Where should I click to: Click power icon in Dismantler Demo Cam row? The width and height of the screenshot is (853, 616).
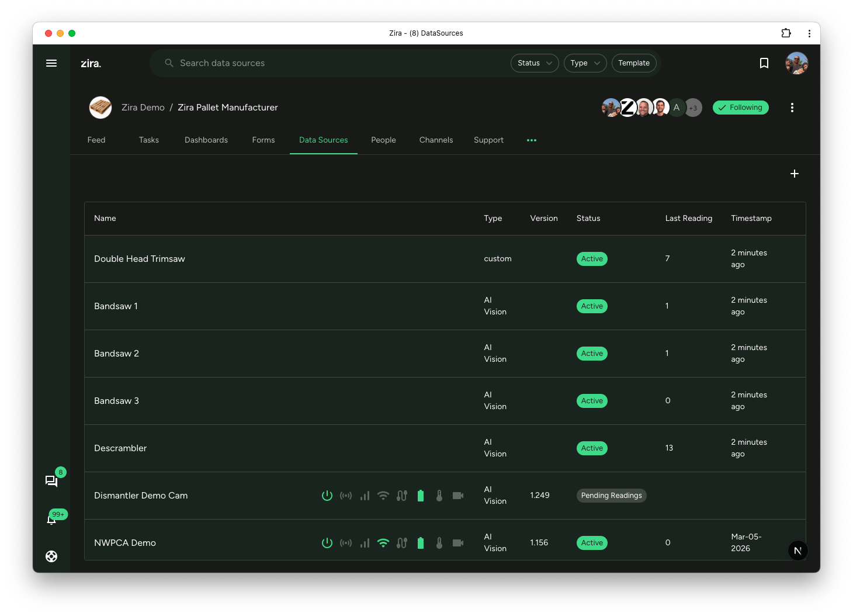[327, 496]
